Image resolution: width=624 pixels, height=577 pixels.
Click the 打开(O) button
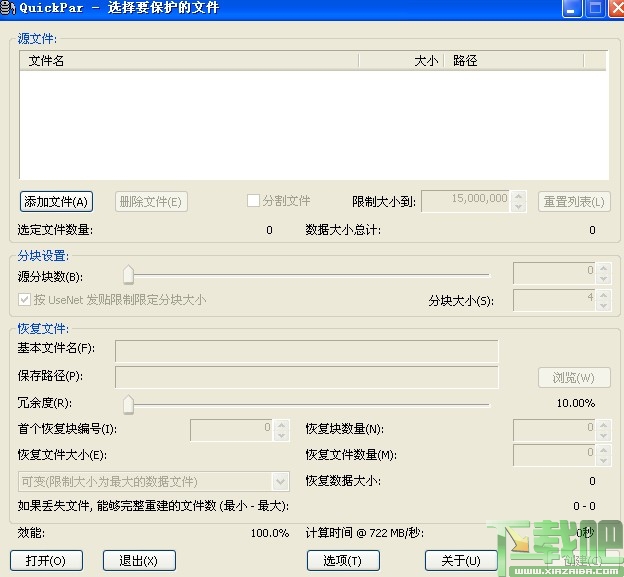pyautogui.click(x=46, y=561)
